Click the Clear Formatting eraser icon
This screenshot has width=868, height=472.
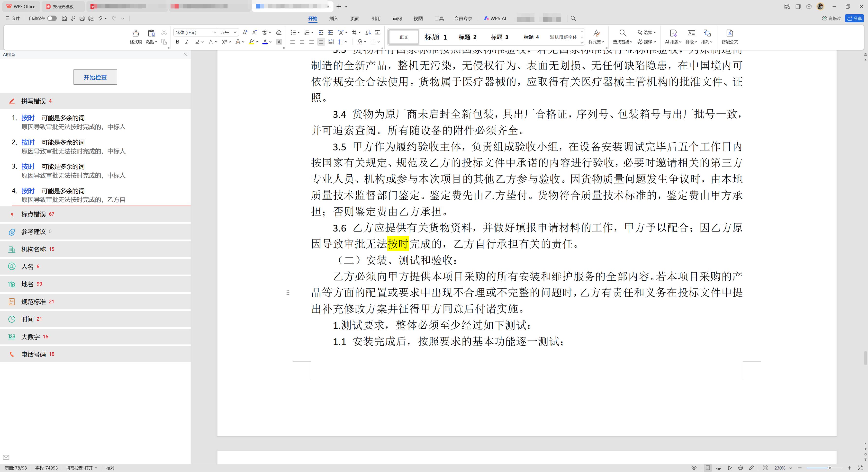(x=278, y=32)
